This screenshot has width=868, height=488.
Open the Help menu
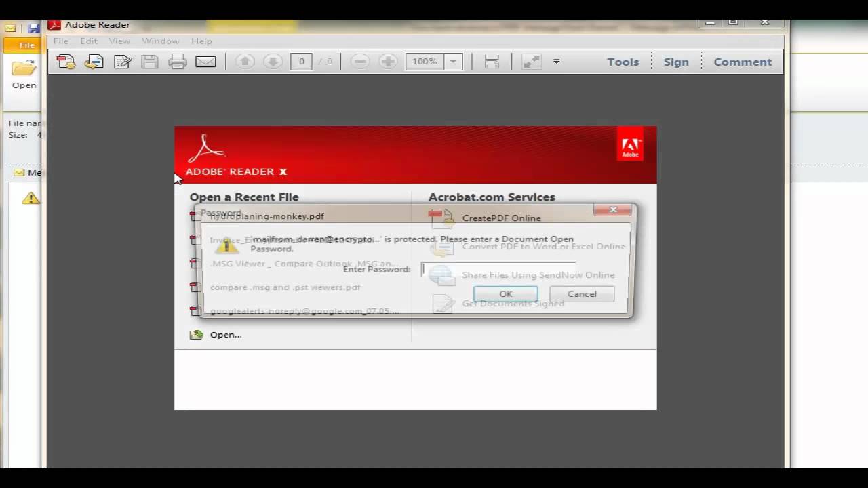point(201,41)
